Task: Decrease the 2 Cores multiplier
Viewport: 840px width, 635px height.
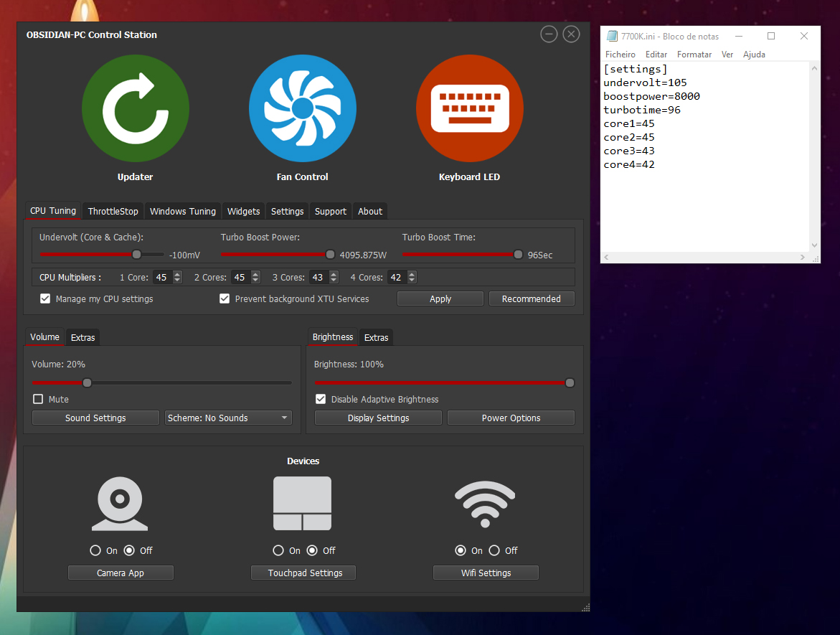Action: click(x=255, y=281)
